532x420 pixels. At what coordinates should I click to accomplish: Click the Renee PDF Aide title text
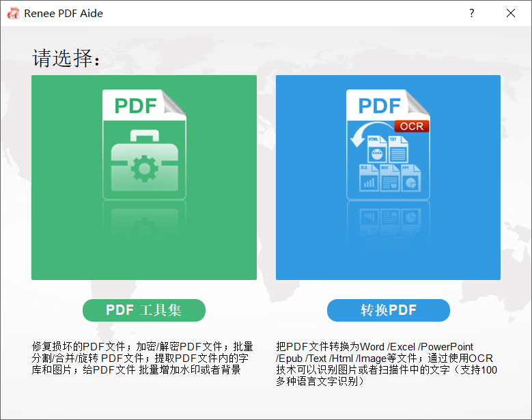click(64, 13)
